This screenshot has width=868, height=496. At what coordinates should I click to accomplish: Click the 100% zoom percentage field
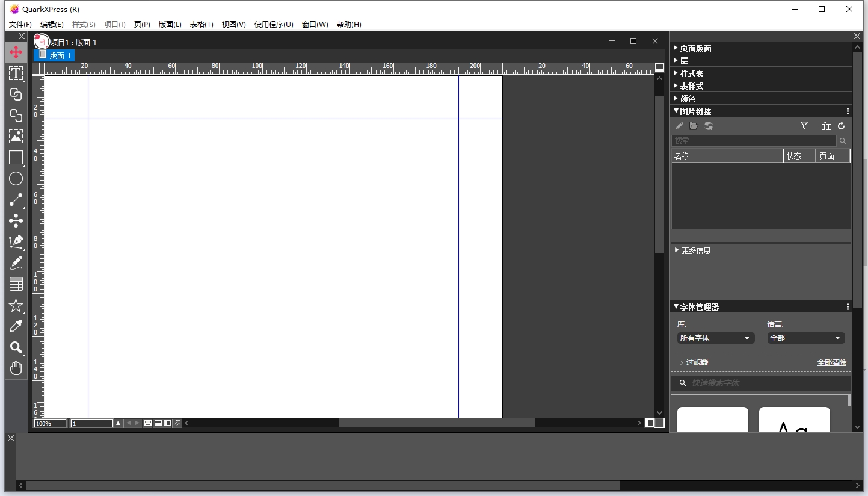(x=49, y=423)
